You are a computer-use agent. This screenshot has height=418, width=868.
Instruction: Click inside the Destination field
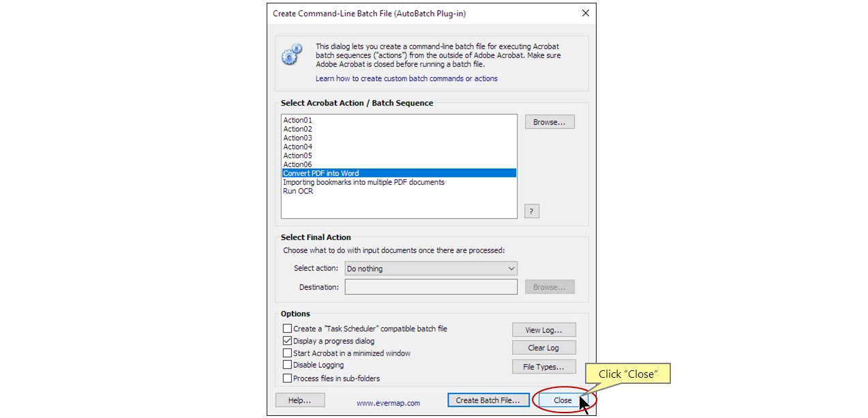click(431, 286)
